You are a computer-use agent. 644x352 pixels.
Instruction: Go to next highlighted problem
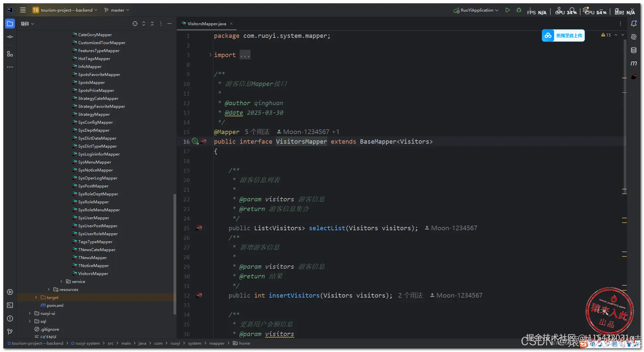(x=623, y=35)
